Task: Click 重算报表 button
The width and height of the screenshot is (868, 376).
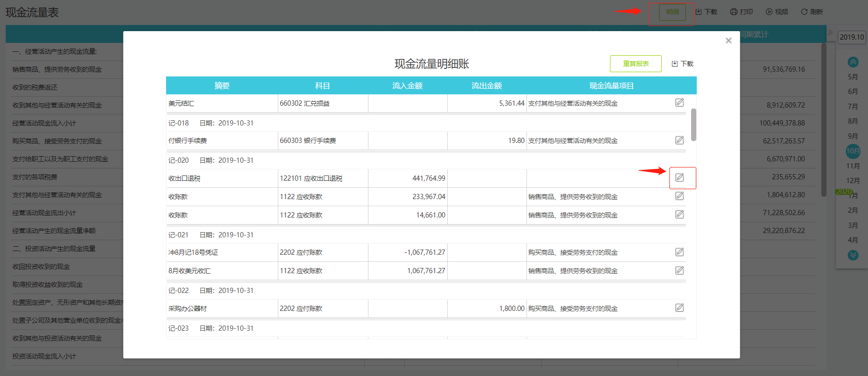Action: point(635,64)
